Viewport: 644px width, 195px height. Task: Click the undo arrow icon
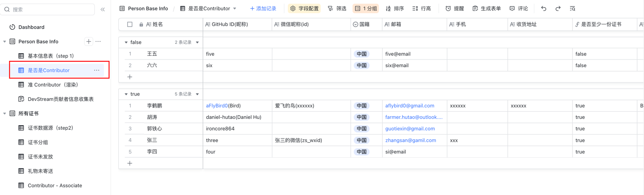543,9
